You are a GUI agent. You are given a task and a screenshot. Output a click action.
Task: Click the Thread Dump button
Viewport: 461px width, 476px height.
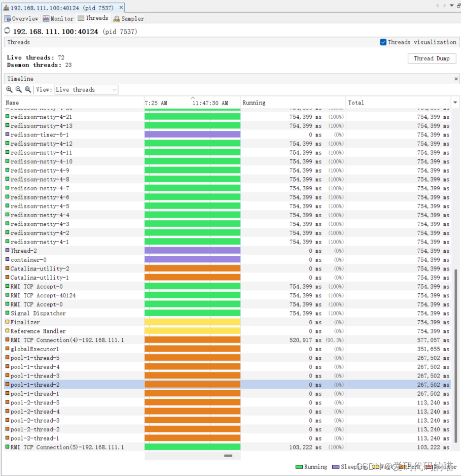(432, 58)
